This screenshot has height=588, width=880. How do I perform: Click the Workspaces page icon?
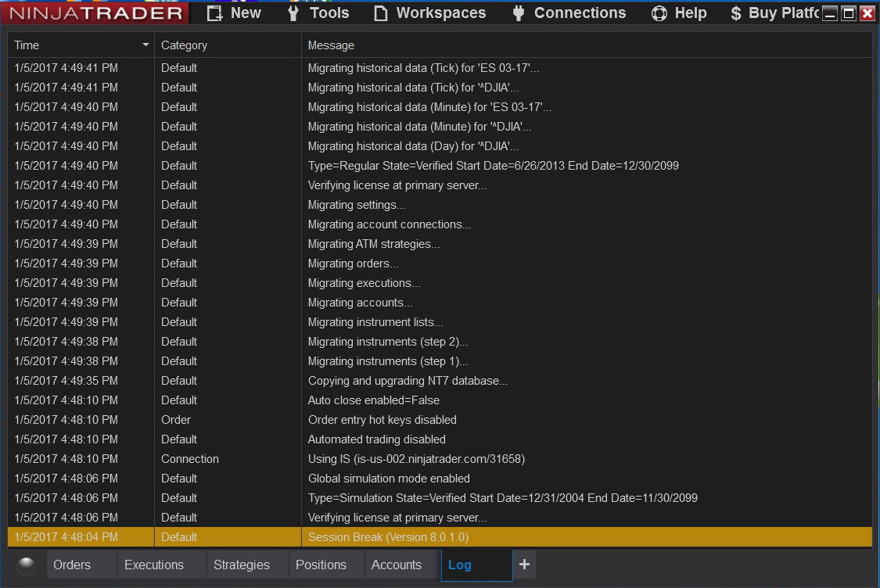pos(380,13)
